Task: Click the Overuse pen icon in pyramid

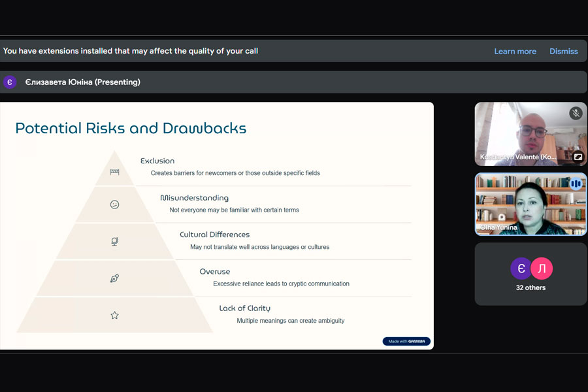Action: (115, 278)
